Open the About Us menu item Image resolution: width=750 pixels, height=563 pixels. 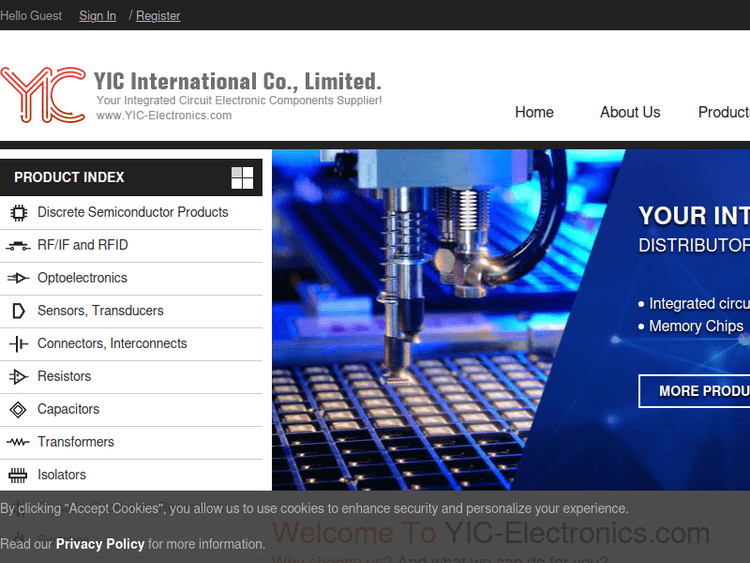pos(630,113)
